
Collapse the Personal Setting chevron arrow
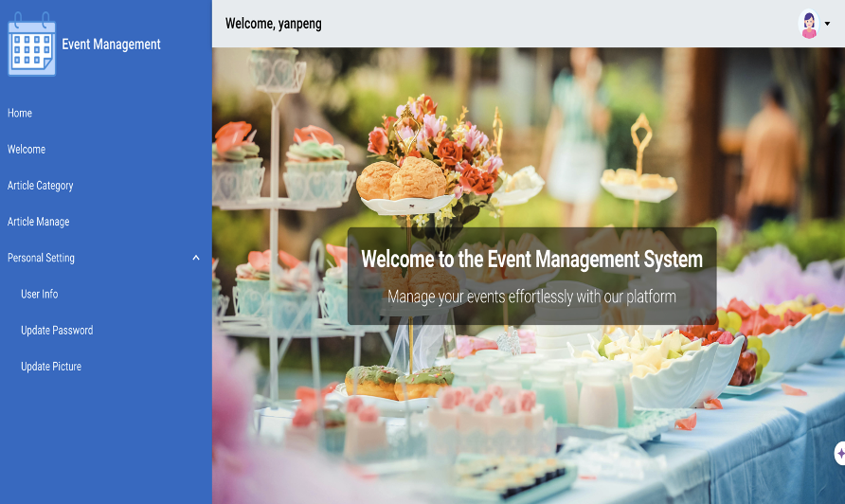(196, 258)
